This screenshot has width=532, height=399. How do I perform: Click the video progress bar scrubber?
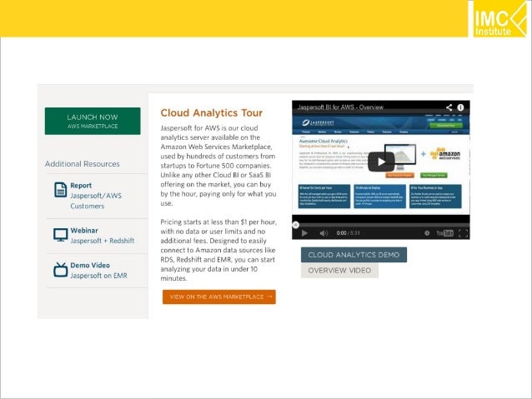coord(296,225)
